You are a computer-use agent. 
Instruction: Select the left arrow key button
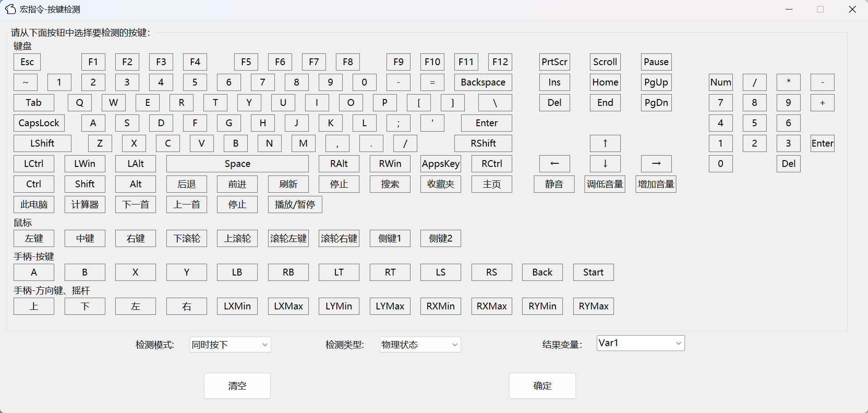pyautogui.click(x=554, y=164)
